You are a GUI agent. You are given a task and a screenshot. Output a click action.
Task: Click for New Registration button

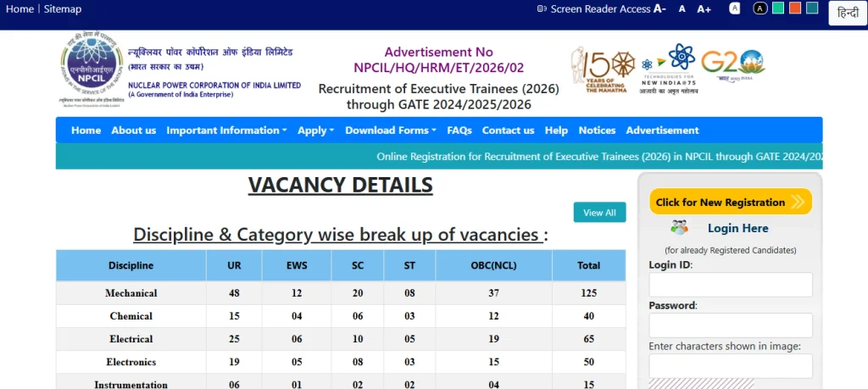tap(731, 202)
